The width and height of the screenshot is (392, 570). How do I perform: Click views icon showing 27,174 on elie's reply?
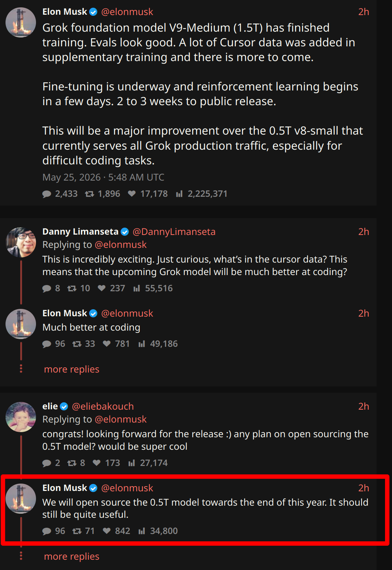coord(132,463)
